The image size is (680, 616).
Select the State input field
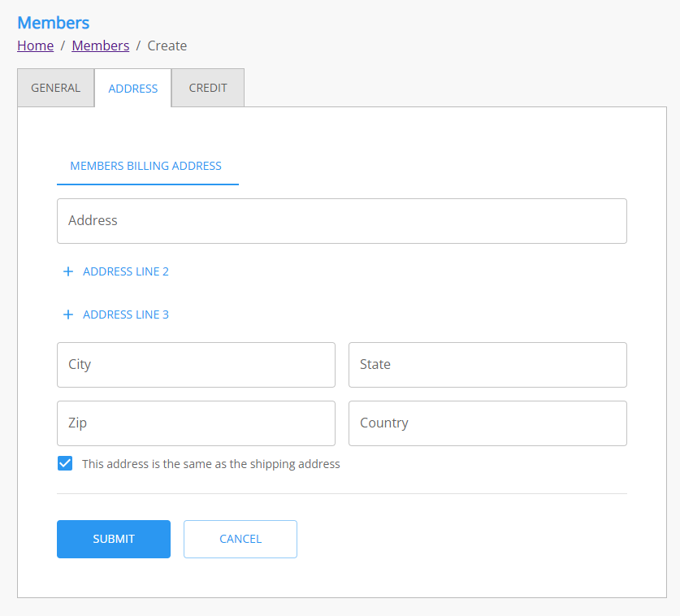click(x=487, y=365)
